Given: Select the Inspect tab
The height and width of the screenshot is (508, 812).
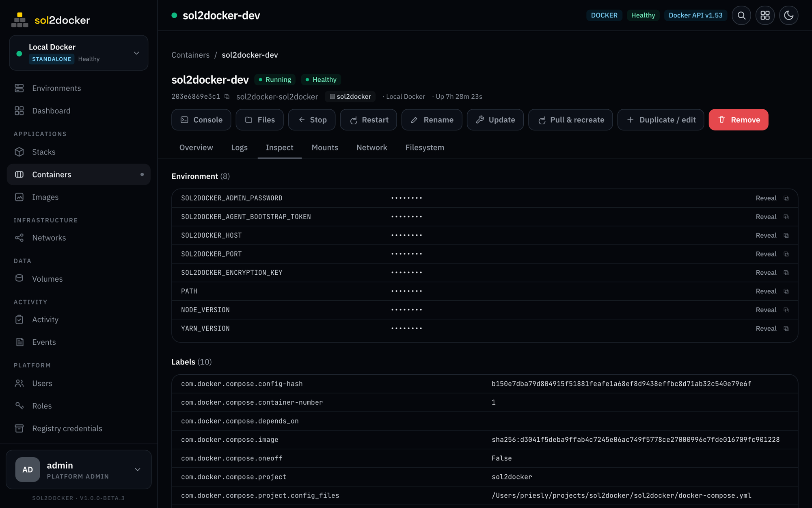Looking at the screenshot, I should point(279,148).
